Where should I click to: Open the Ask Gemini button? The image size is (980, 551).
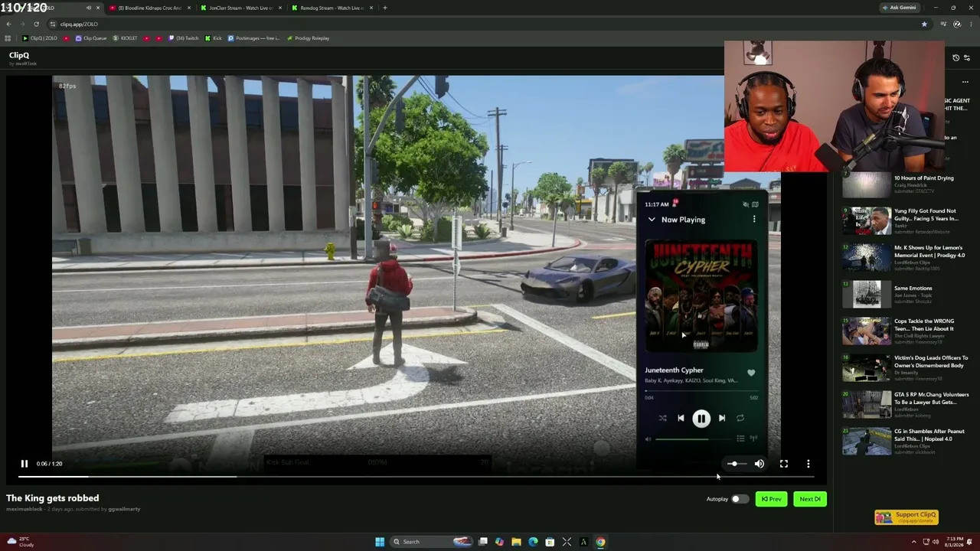pyautogui.click(x=900, y=8)
